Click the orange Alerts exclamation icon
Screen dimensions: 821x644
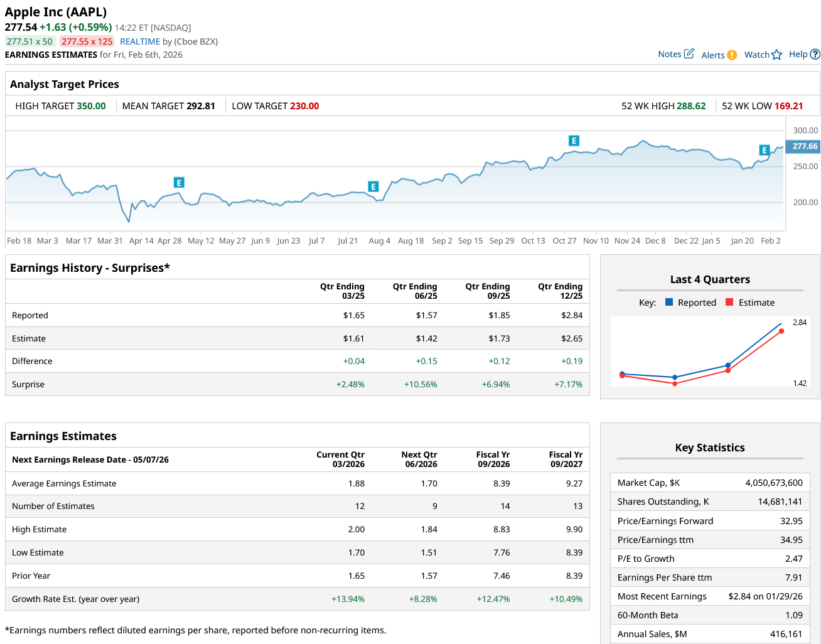(x=732, y=55)
